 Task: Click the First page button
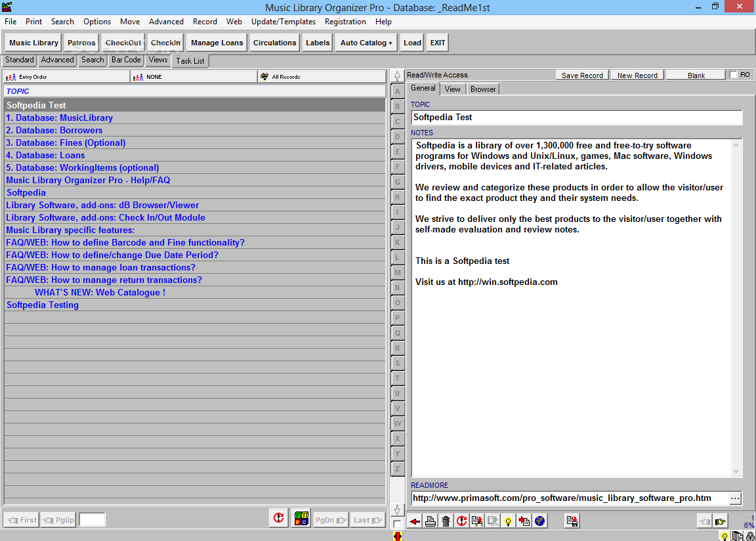click(x=22, y=520)
